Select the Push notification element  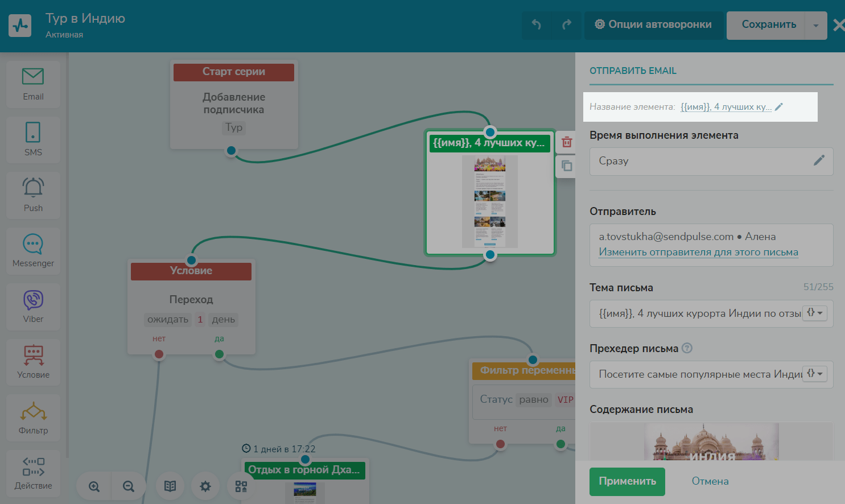33,195
